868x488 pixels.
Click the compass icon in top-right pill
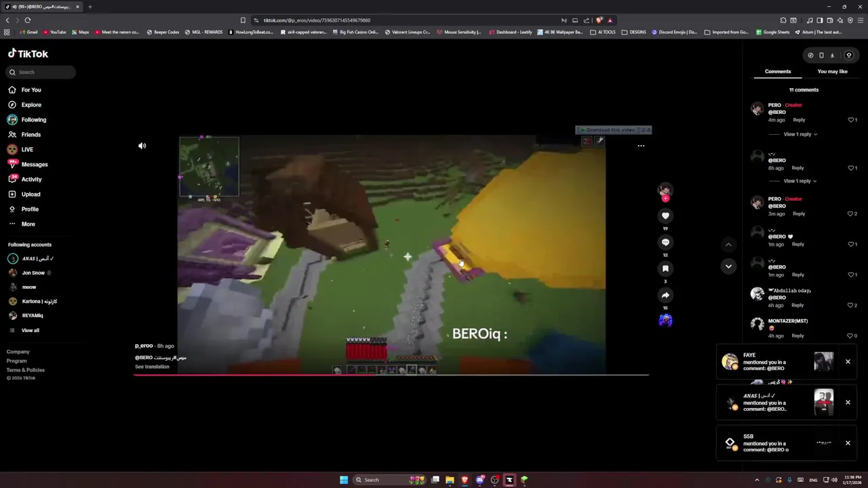click(810, 56)
